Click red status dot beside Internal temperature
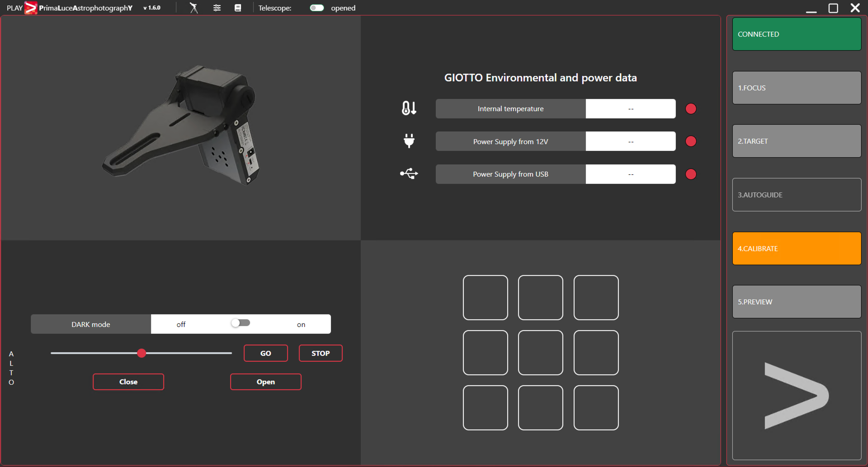Screen dimensions: 868x467 click(691, 109)
